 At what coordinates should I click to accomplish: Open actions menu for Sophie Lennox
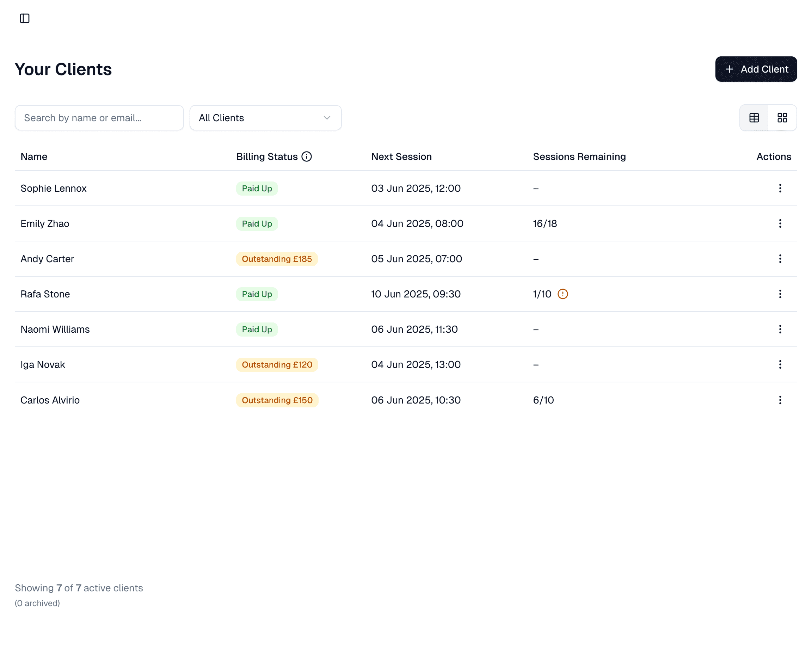coord(780,188)
